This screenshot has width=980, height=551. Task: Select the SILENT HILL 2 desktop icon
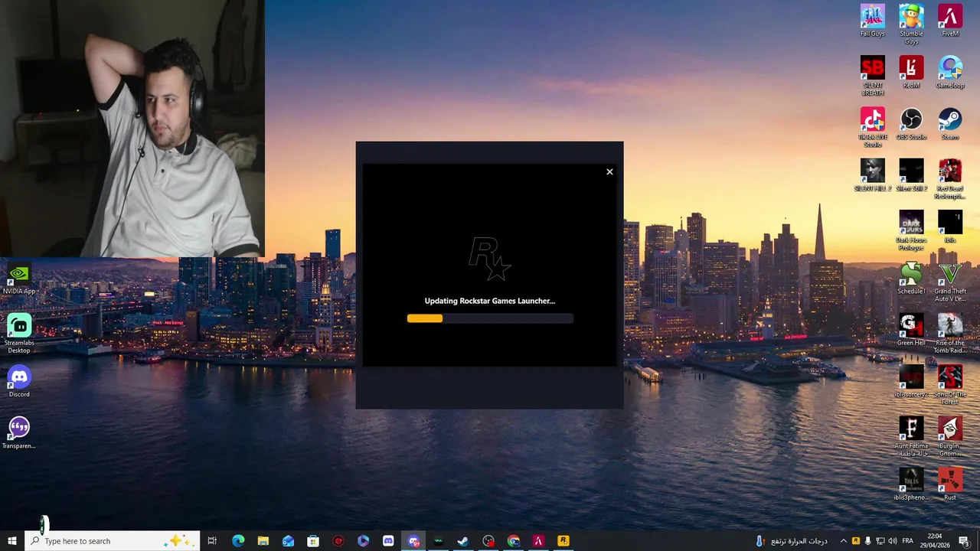[x=872, y=175]
